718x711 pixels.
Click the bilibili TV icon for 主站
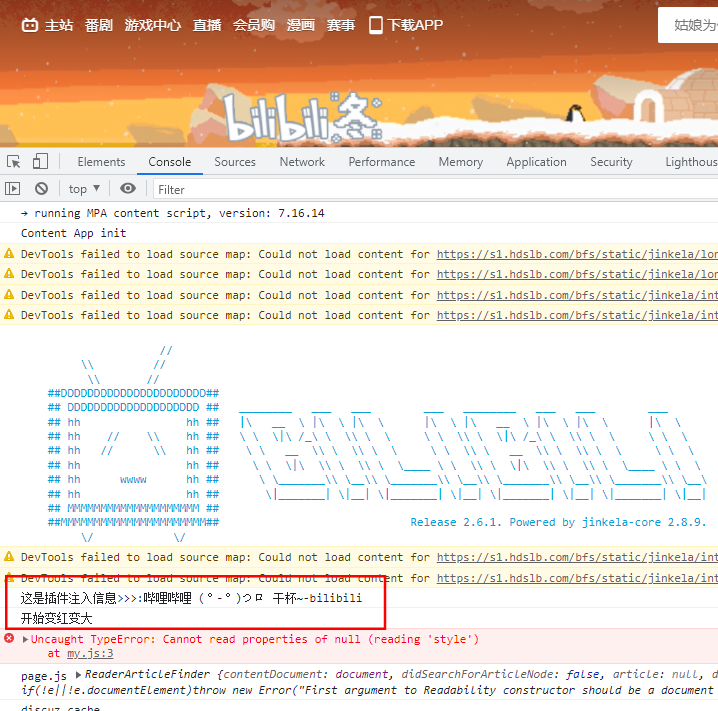click(x=31, y=25)
